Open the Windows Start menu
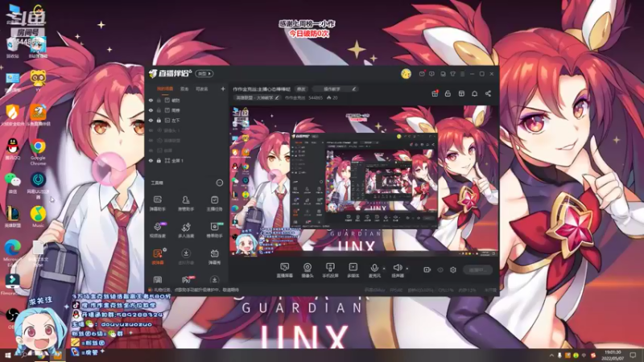 click(x=7, y=356)
